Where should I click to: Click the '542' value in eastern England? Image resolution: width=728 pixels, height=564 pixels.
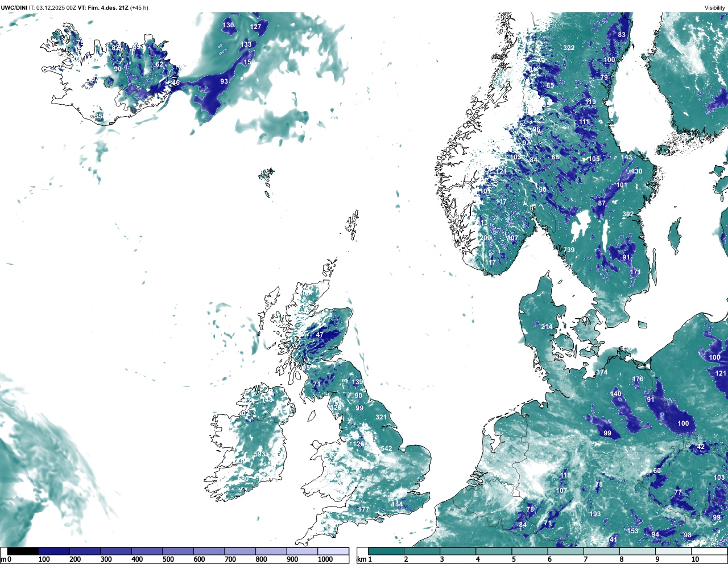click(386, 448)
